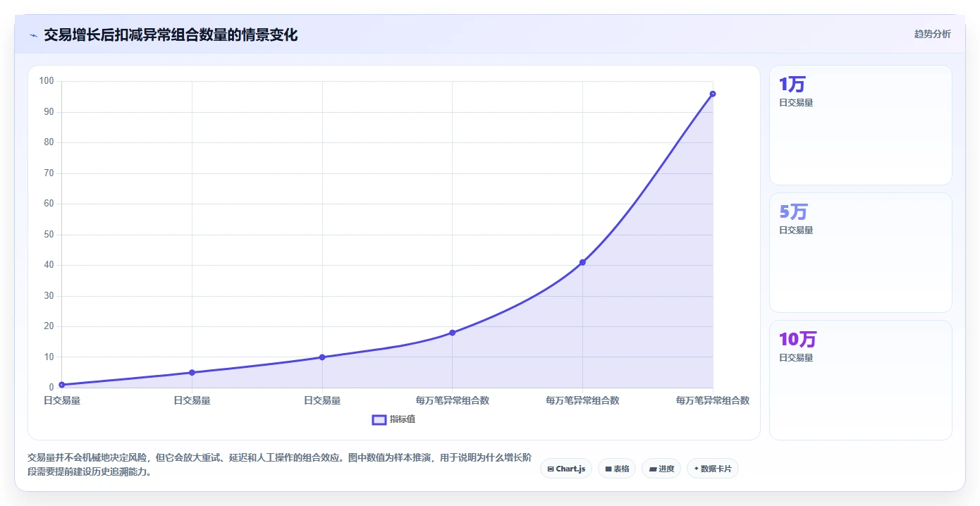This screenshot has width=980, height=506.
Task: Select the 表格 tag
Action: tap(617, 469)
